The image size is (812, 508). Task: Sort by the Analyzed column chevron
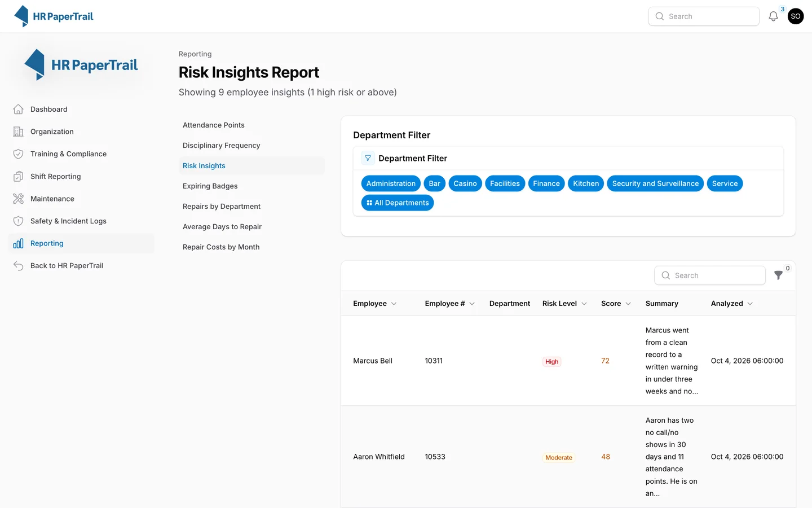(750, 304)
